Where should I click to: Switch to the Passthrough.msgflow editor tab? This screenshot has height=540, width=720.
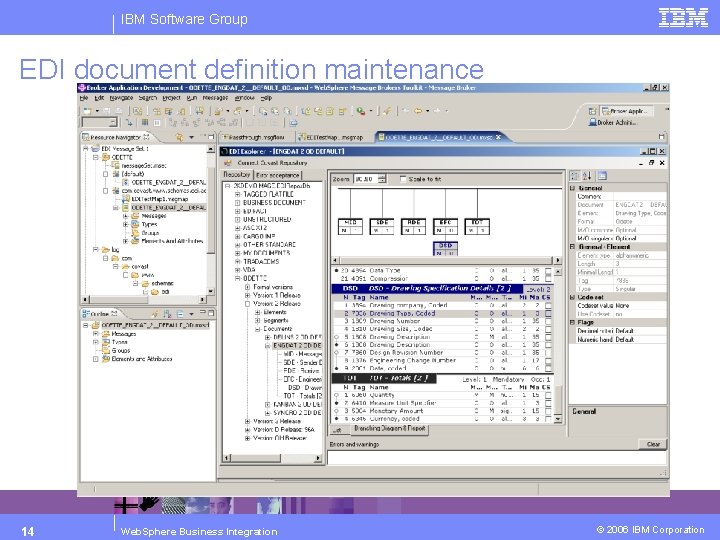(x=254, y=137)
